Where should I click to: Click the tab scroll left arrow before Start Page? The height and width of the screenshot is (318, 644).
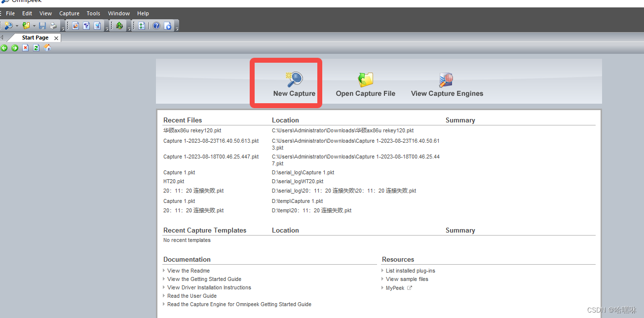click(x=2, y=38)
